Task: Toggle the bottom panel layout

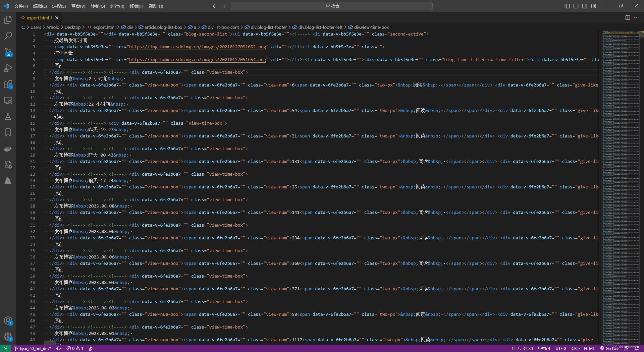Action: point(576,6)
